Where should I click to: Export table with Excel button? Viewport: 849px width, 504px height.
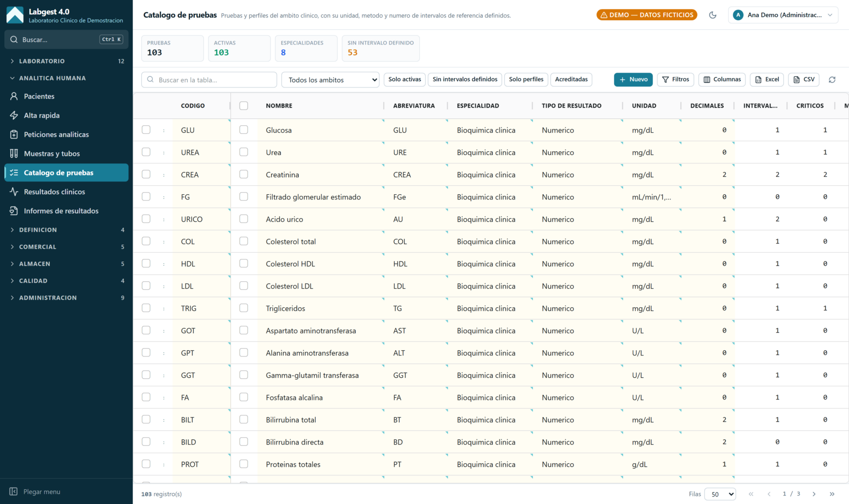pyautogui.click(x=767, y=80)
